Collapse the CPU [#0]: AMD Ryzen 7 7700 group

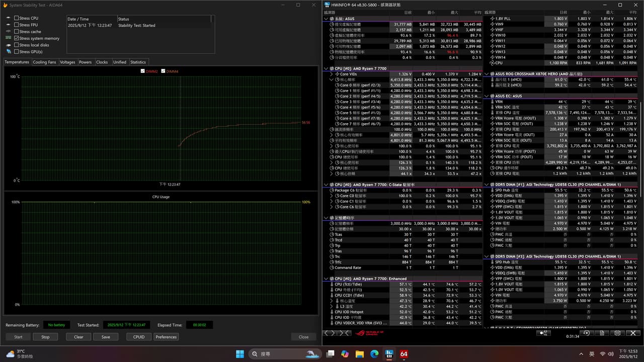pos(326,68)
